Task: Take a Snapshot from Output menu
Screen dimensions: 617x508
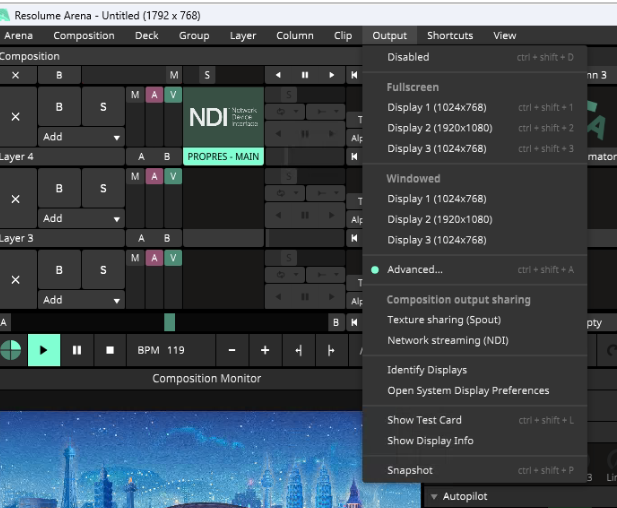Action: [475, 470]
